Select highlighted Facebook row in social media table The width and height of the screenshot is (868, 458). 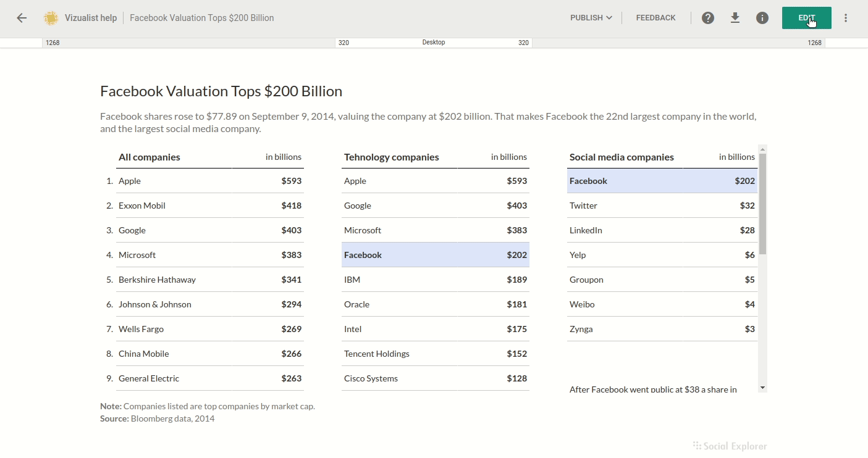[662, 181]
